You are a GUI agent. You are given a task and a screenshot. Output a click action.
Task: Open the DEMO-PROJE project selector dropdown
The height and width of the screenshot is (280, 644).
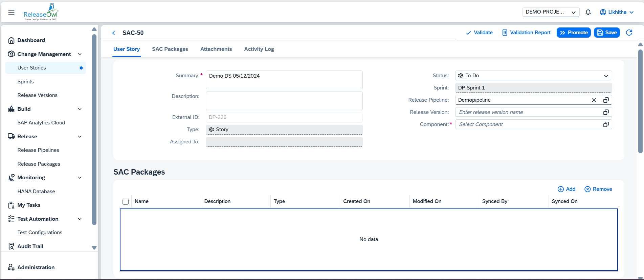pos(551,12)
